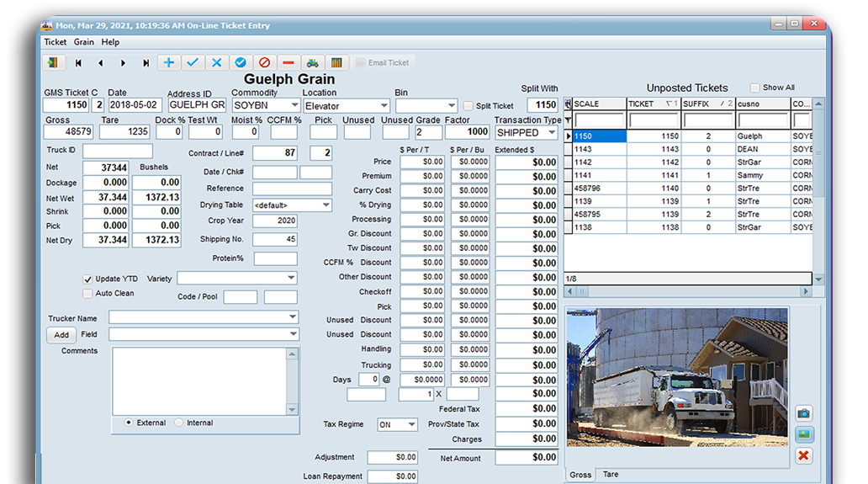Image resolution: width=868 pixels, height=484 pixels.
Task: Click the grid options icon left of SCALE
Action: pyautogui.click(x=568, y=104)
